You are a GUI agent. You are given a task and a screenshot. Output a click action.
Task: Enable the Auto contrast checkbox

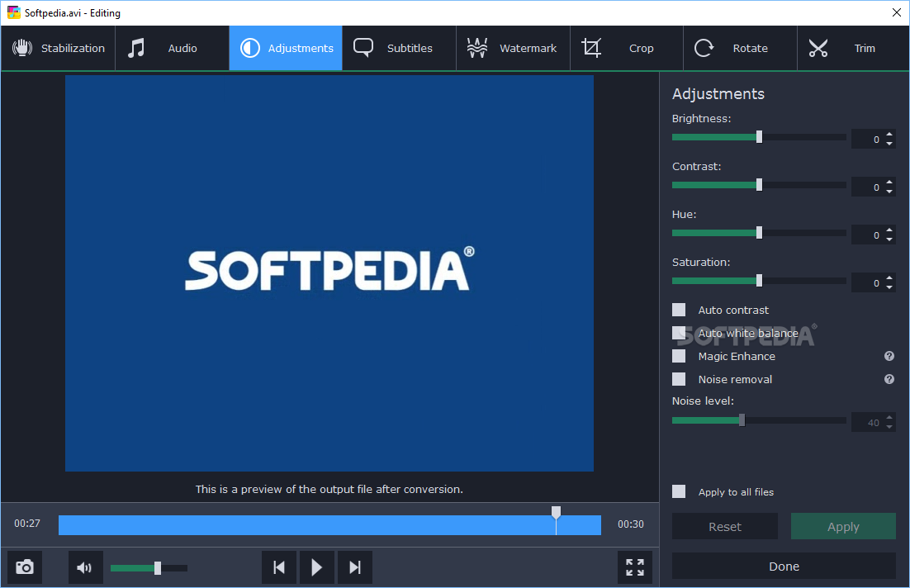(x=679, y=310)
